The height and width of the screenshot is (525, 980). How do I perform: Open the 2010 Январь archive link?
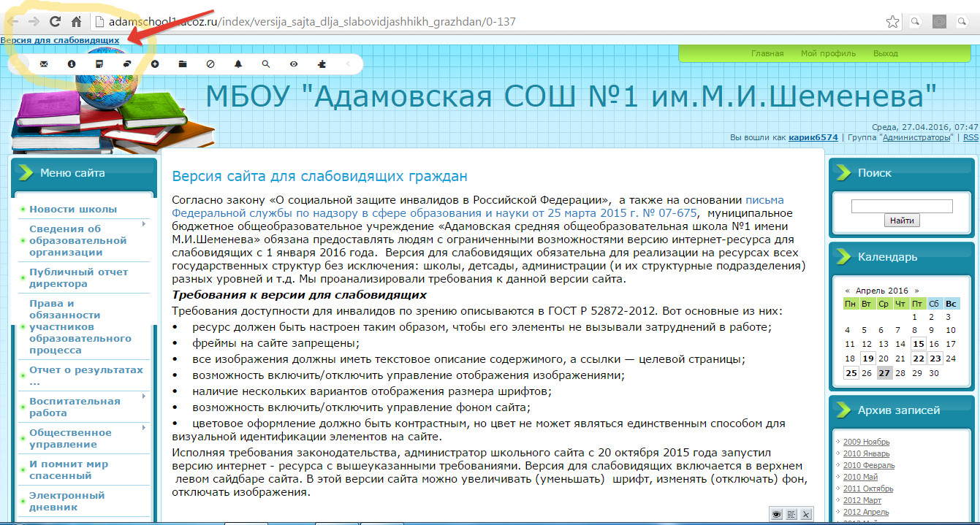pyautogui.click(x=866, y=453)
